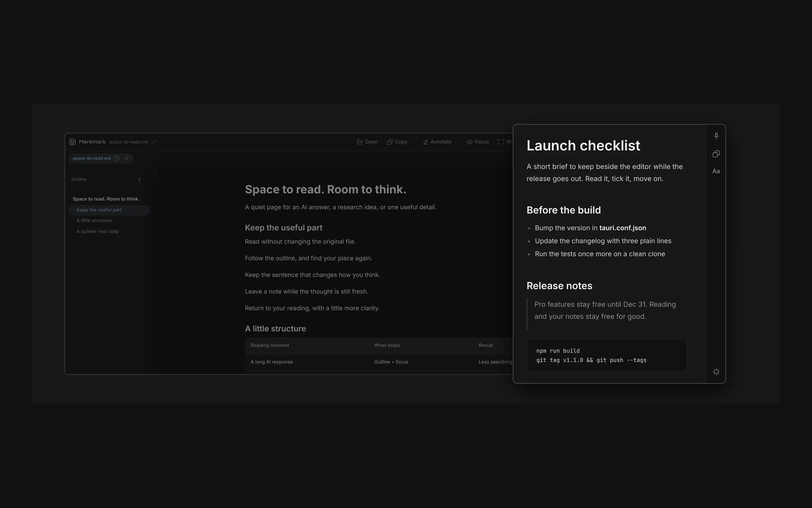
Task: Select 'Space to read. Room to think.' outline entry
Action: pyautogui.click(x=106, y=199)
